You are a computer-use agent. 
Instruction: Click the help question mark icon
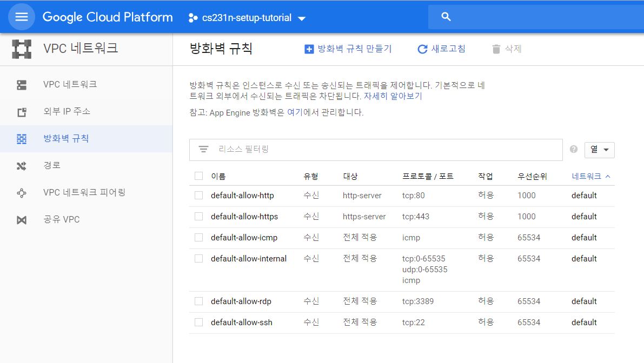click(574, 150)
